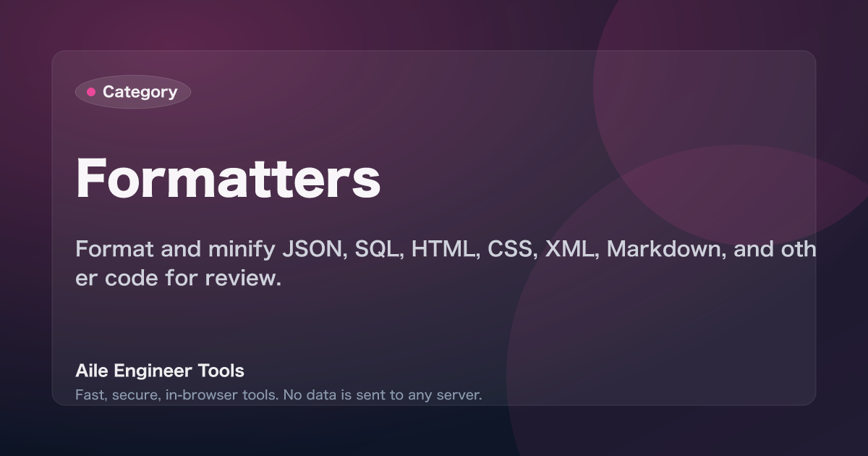Screen dimensions: 868x456
Task: Click the "Format and minify JSON, SQL" description
Action: click(446, 263)
